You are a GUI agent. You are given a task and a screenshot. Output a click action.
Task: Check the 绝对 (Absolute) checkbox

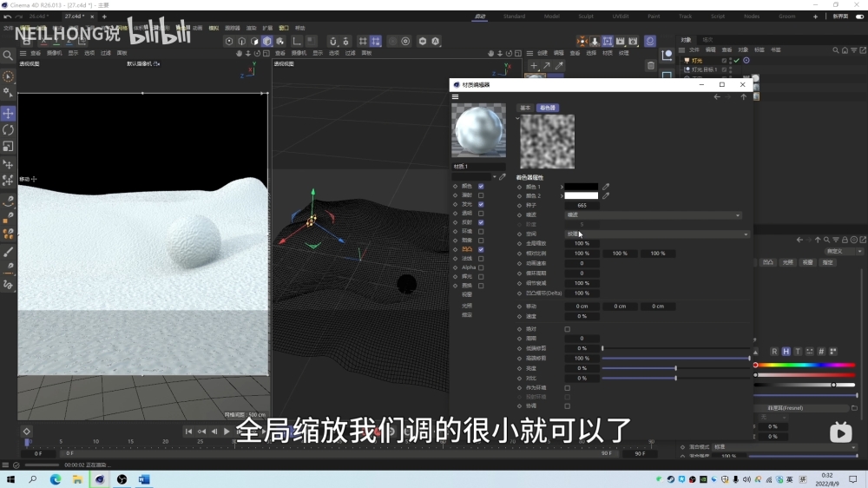568,329
